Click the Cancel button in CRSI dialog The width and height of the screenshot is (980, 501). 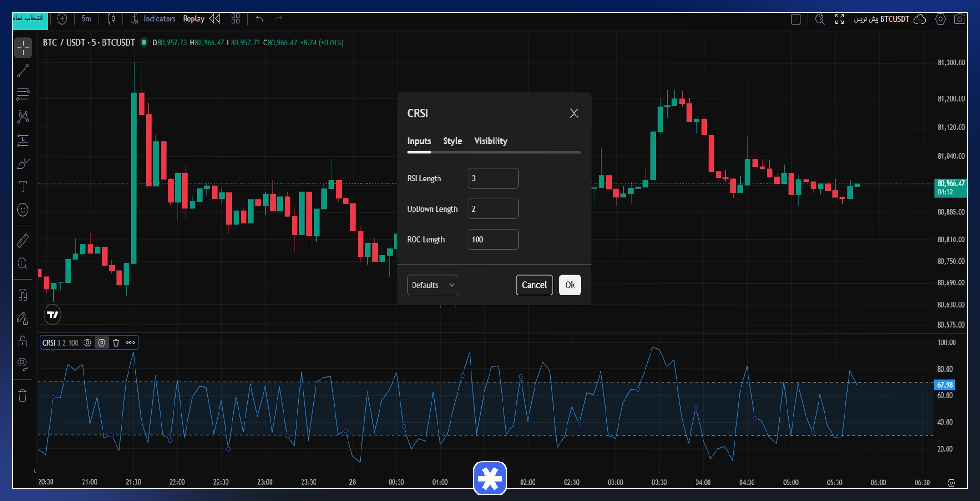[534, 285]
